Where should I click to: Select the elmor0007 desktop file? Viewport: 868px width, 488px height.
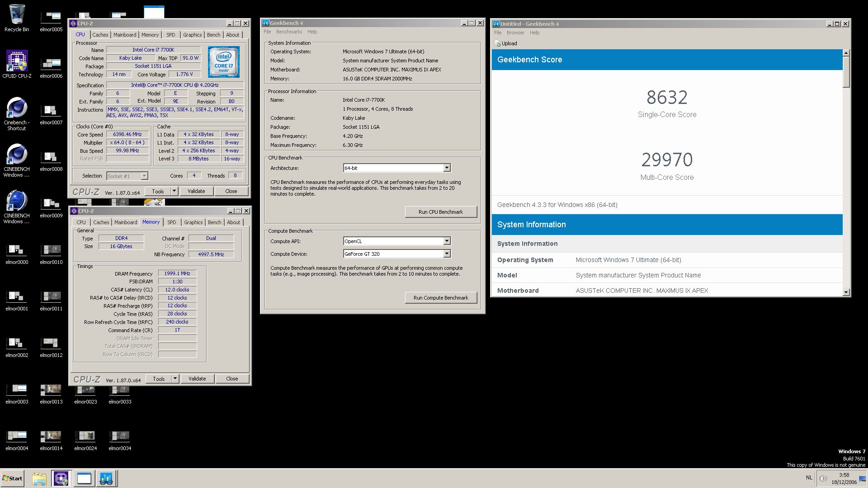coord(51,114)
